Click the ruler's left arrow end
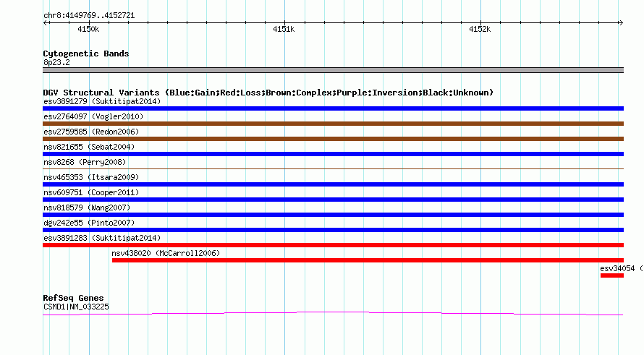 coord(45,22)
